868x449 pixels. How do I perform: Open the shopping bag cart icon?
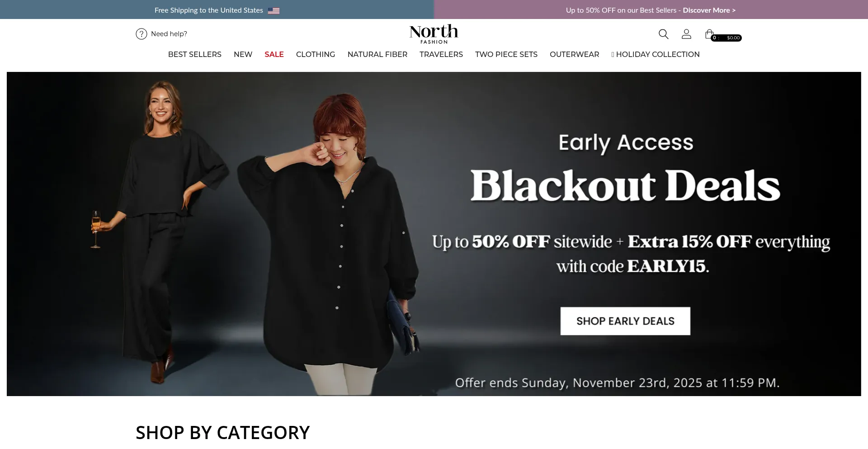point(709,34)
